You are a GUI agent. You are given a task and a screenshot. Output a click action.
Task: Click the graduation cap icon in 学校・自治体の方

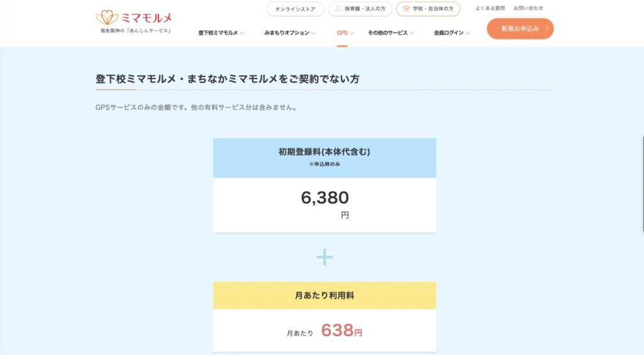pos(406,9)
